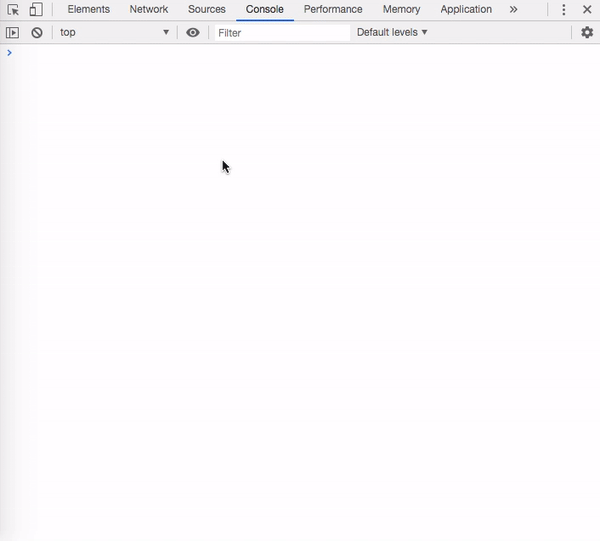
Task: Create a live expression with eye icon
Action: click(x=193, y=33)
